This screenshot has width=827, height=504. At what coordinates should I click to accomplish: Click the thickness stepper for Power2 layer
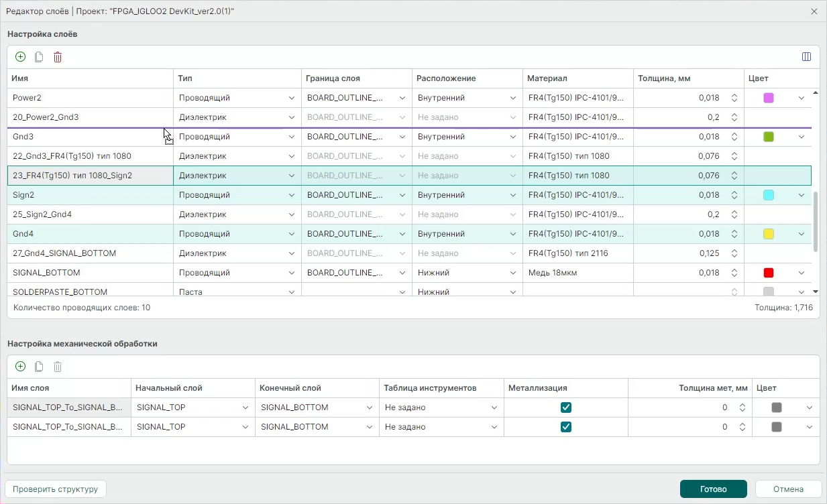[734, 98]
